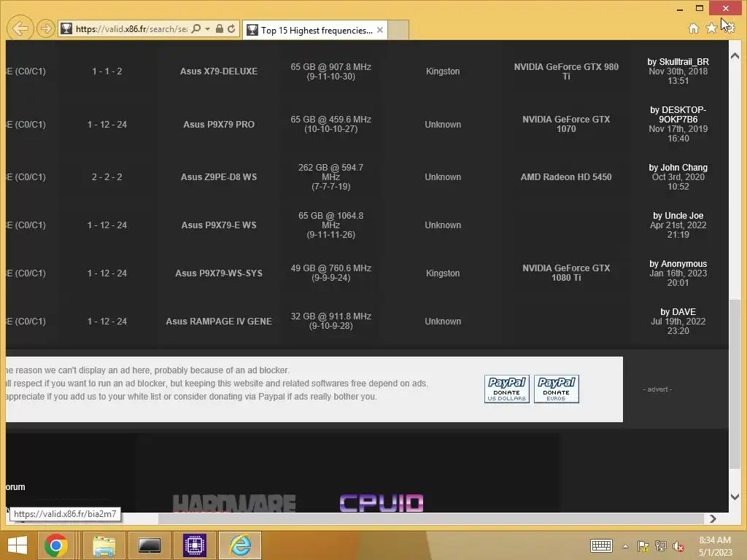
Task: Go back with the browser back arrow
Action: click(20, 28)
